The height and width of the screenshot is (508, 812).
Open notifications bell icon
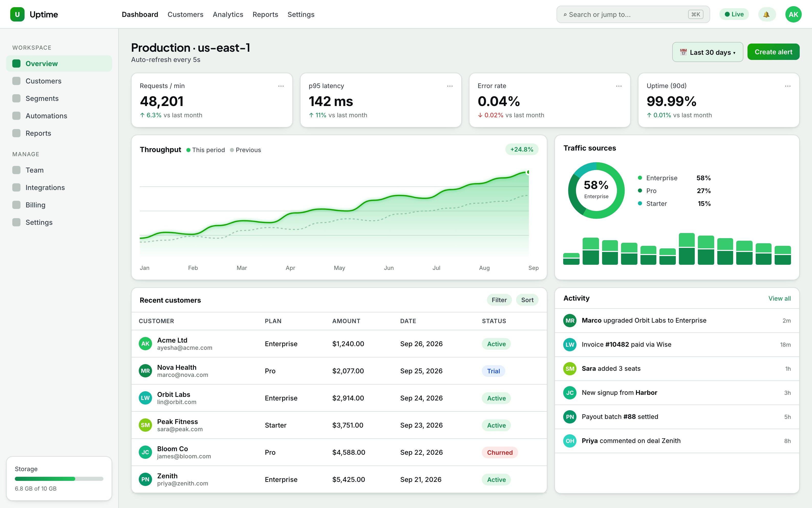[x=767, y=14]
